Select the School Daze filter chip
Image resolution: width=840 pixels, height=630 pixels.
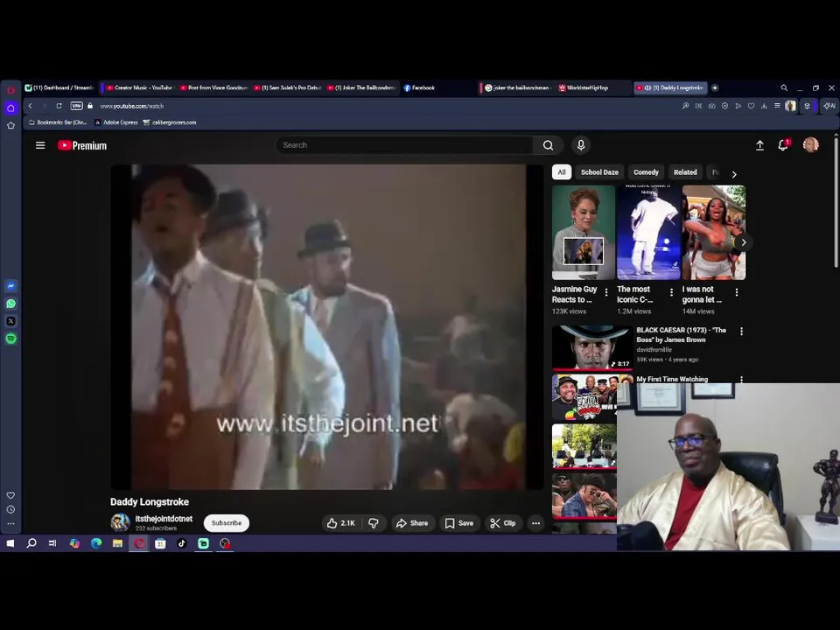(599, 172)
